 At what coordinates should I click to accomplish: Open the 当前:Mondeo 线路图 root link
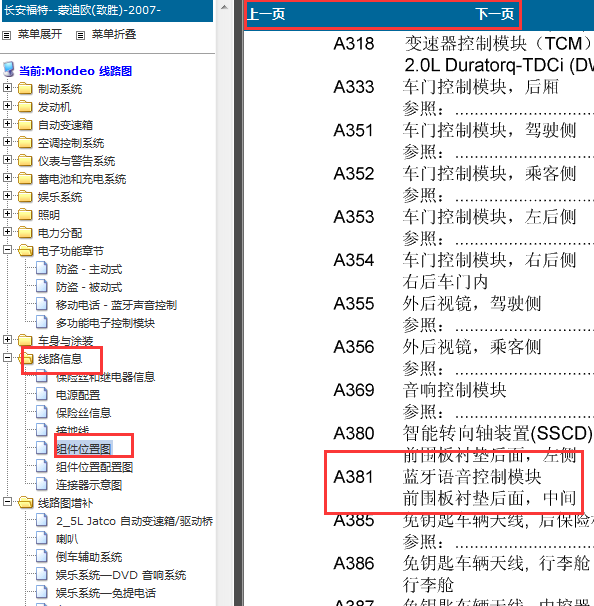coord(75,71)
